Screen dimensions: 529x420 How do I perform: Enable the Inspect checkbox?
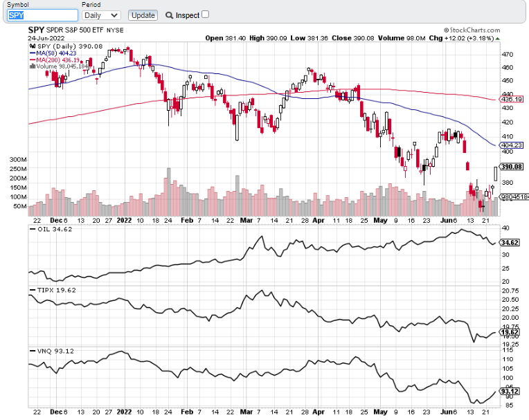[x=205, y=15]
